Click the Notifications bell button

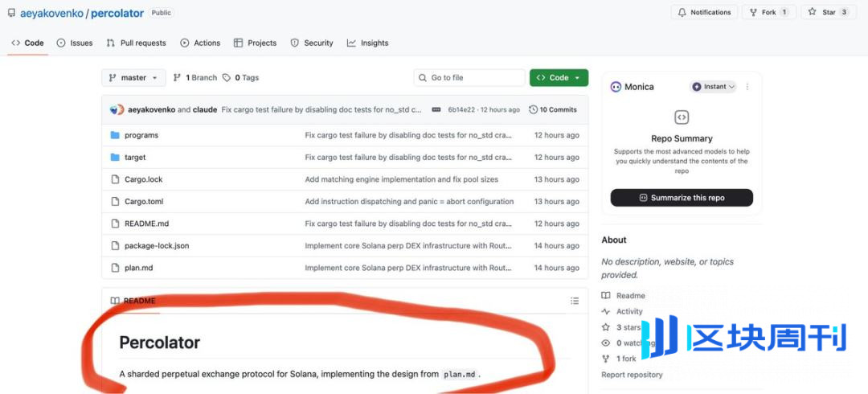pyautogui.click(x=704, y=12)
